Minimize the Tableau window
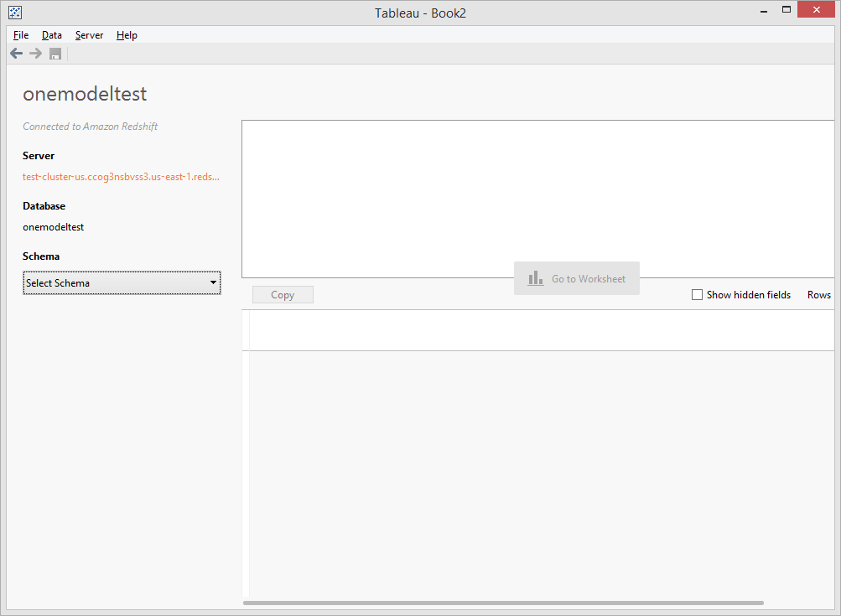 tap(763, 10)
